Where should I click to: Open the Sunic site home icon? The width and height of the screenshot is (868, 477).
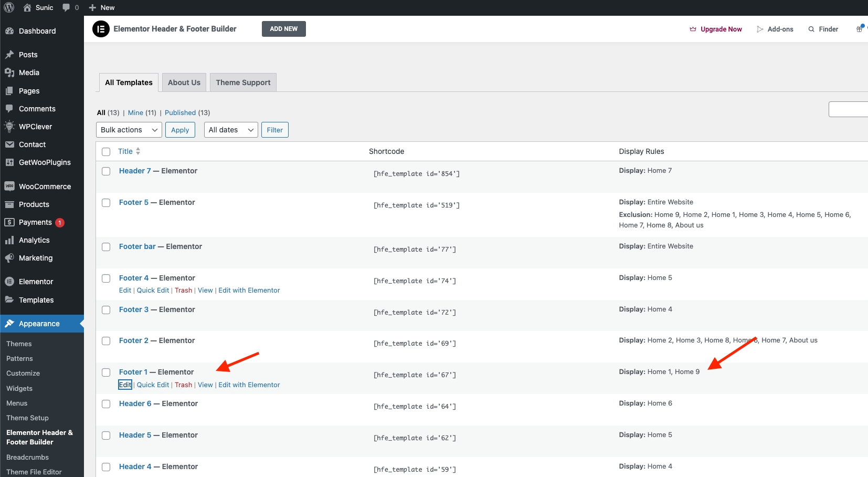tap(27, 7)
